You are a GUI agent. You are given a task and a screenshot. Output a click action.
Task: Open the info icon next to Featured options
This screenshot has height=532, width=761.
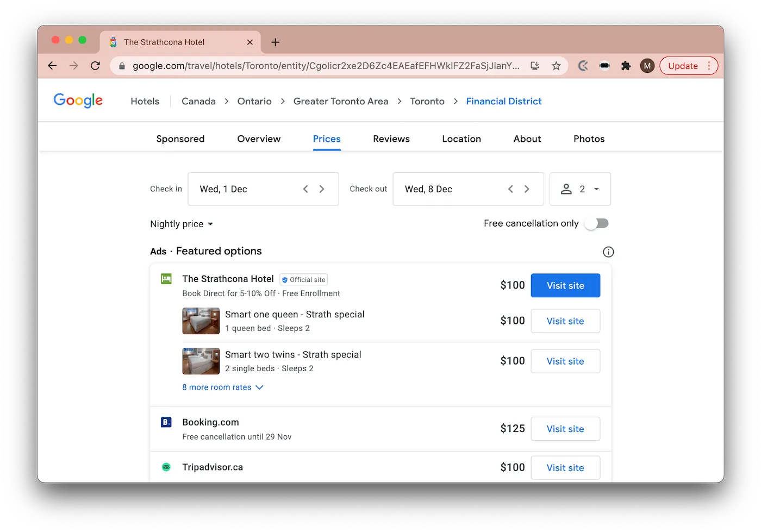608,252
